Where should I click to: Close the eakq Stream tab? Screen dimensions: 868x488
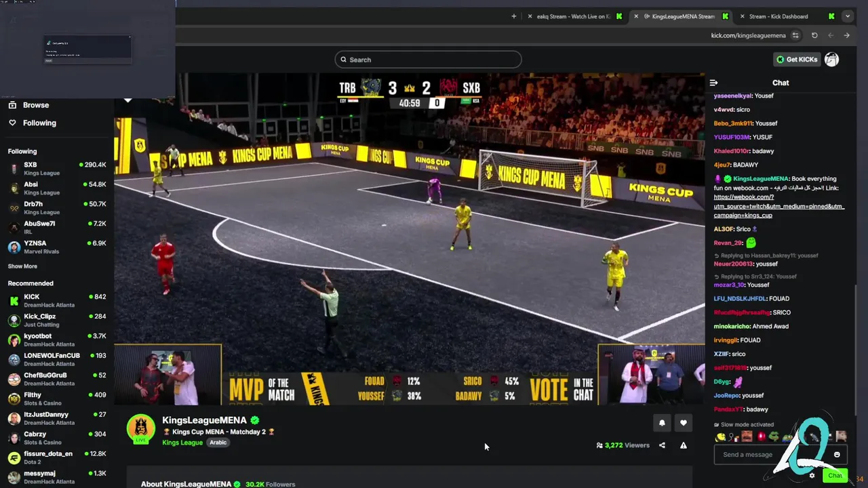coord(530,16)
